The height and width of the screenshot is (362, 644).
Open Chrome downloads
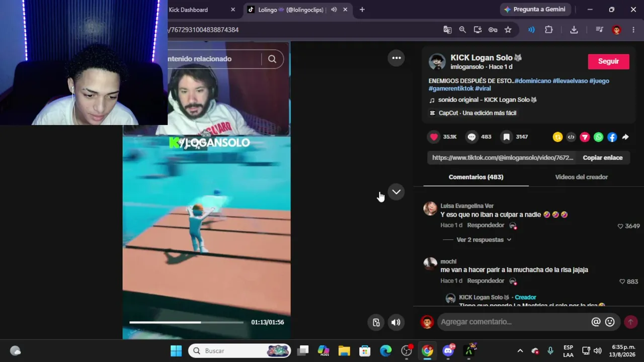[x=574, y=30]
